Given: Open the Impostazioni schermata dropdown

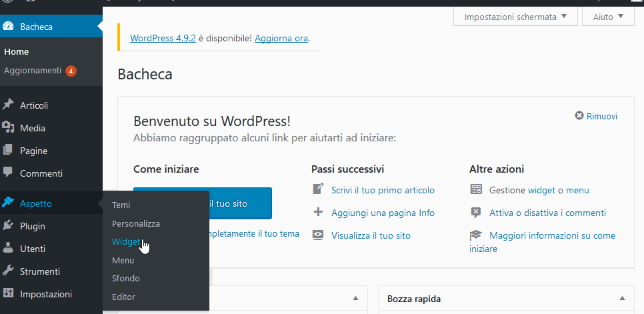Looking at the screenshot, I should point(515,17).
